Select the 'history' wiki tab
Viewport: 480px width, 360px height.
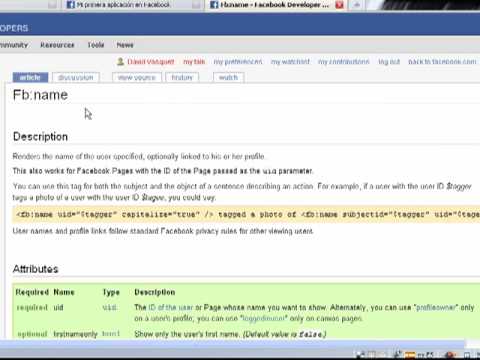point(182,77)
